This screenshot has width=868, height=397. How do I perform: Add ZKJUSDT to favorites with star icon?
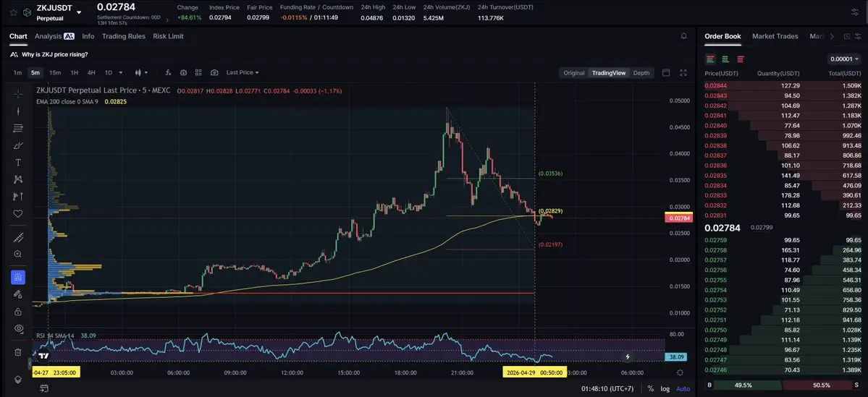14,12
